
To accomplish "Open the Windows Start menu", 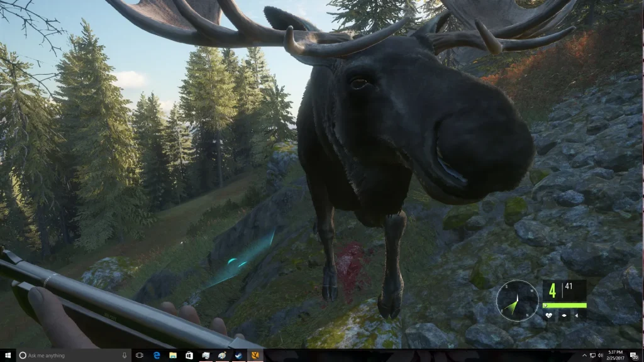I will click(x=8, y=356).
